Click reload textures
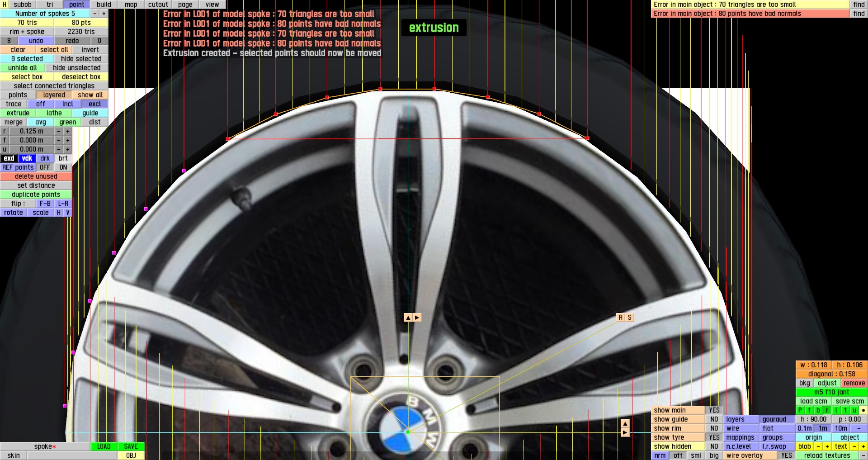This screenshot has height=460, width=868. click(x=827, y=455)
